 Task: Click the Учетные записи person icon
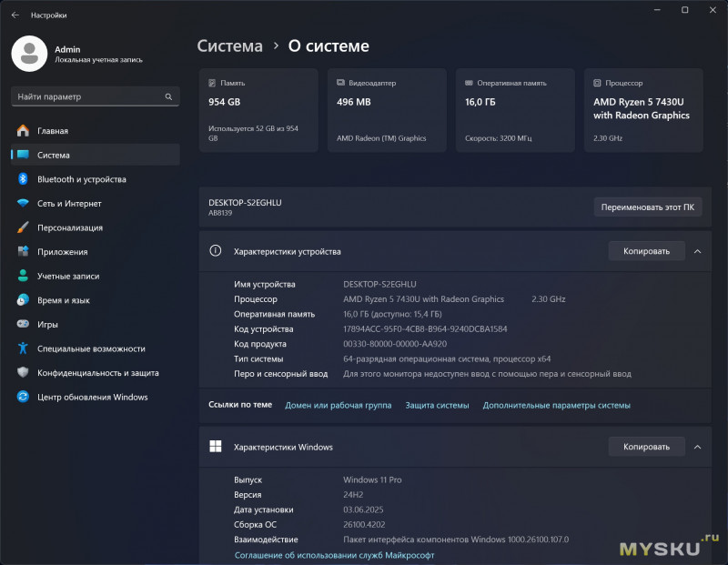pos(23,276)
